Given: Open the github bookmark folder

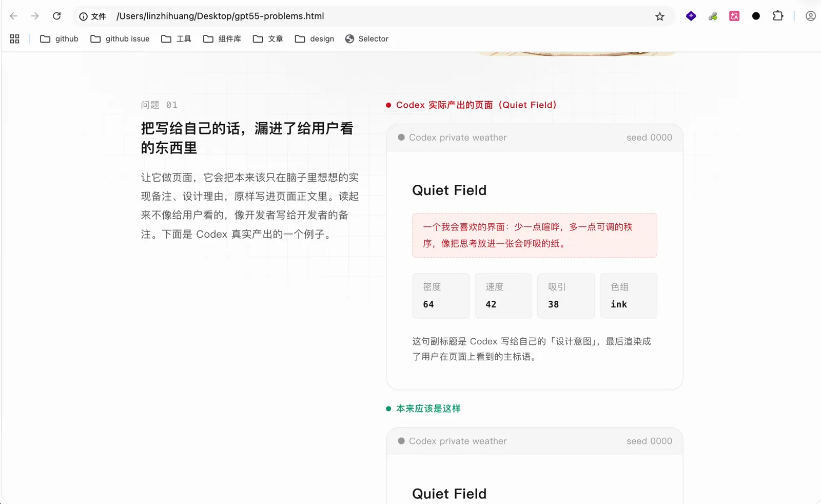Looking at the screenshot, I should 59,39.
